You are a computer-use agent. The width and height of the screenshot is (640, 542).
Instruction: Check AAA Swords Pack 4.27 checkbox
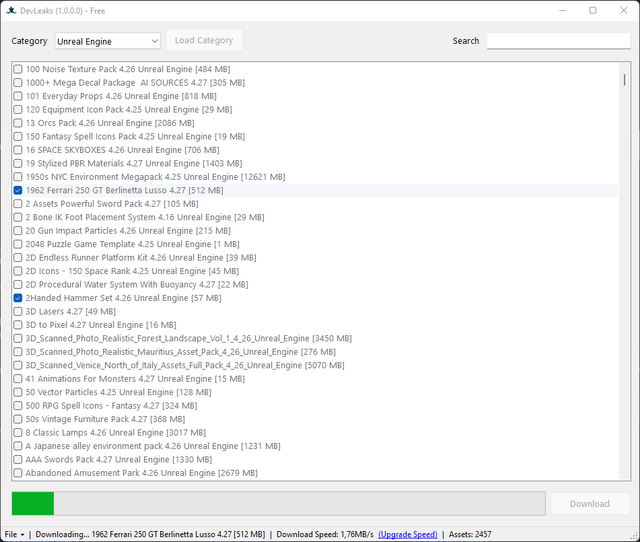(18, 460)
